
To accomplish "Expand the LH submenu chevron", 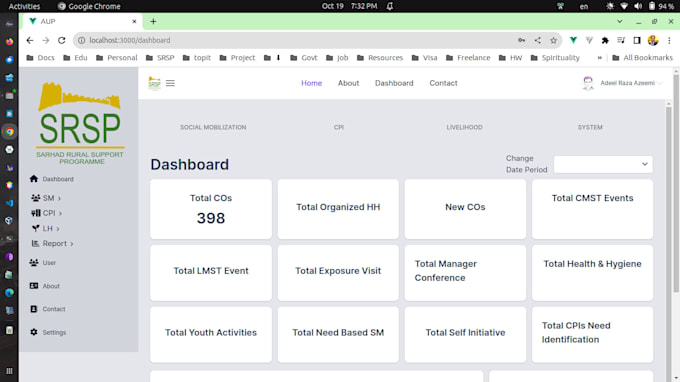I will [x=58, y=229].
